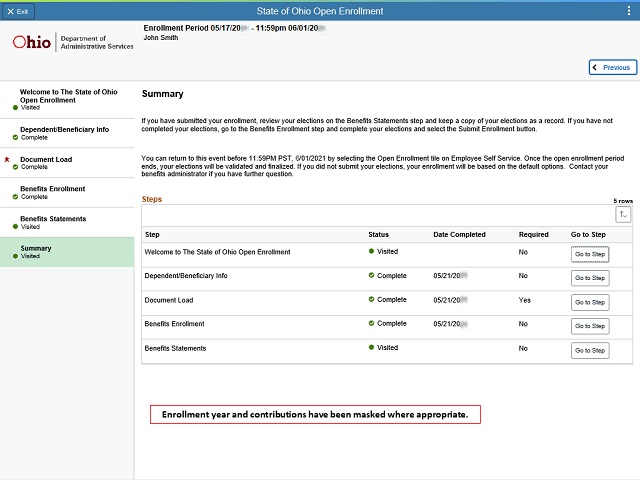Click the State of Ohio Open Enrollment title
Image resolution: width=640 pixels, height=480 pixels.
[320, 11]
